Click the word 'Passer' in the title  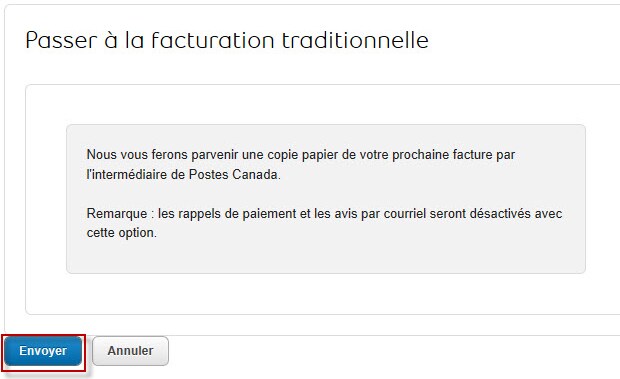pyautogui.click(x=61, y=40)
